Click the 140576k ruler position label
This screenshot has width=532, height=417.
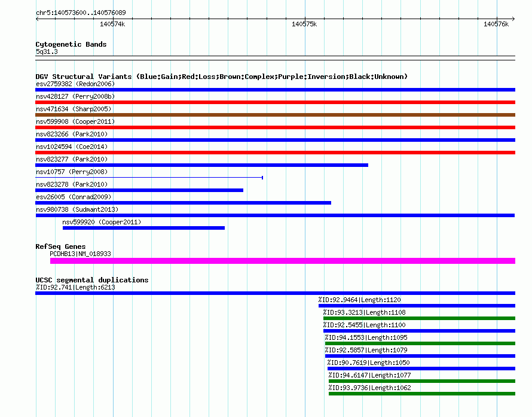(496, 24)
